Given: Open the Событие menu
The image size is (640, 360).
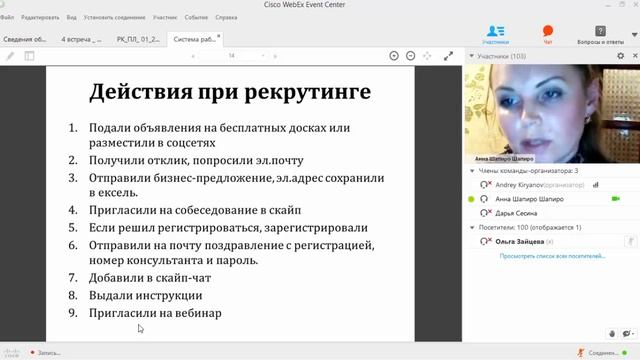Looking at the screenshot, I should 196,18.
